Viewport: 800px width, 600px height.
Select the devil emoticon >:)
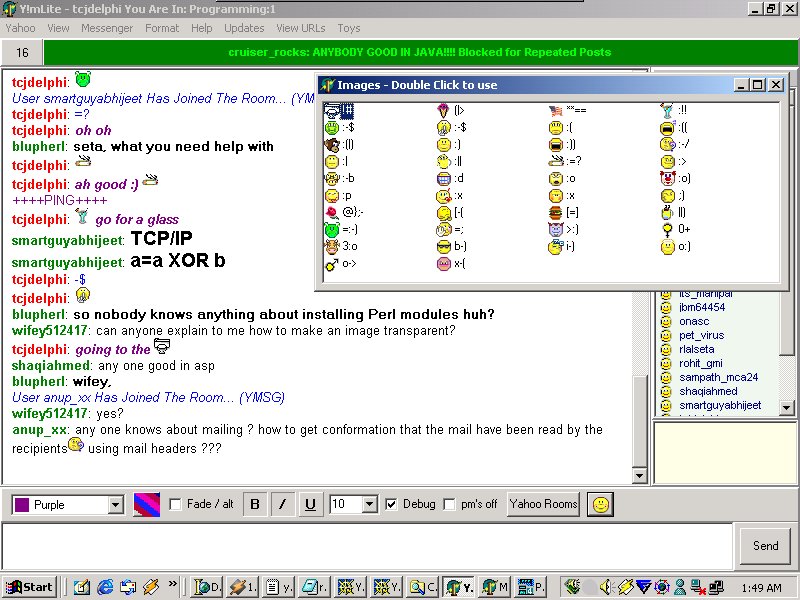[x=564, y=230]
